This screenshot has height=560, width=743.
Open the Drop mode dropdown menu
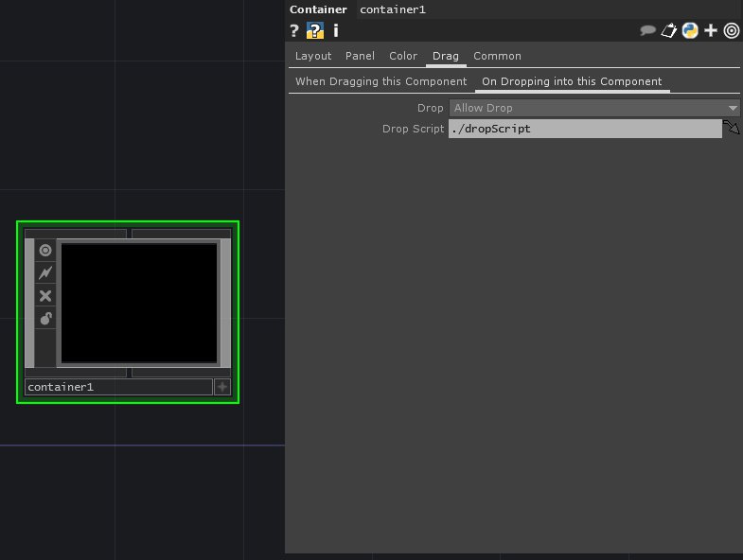pyautogui.click(x=594, y=108)
